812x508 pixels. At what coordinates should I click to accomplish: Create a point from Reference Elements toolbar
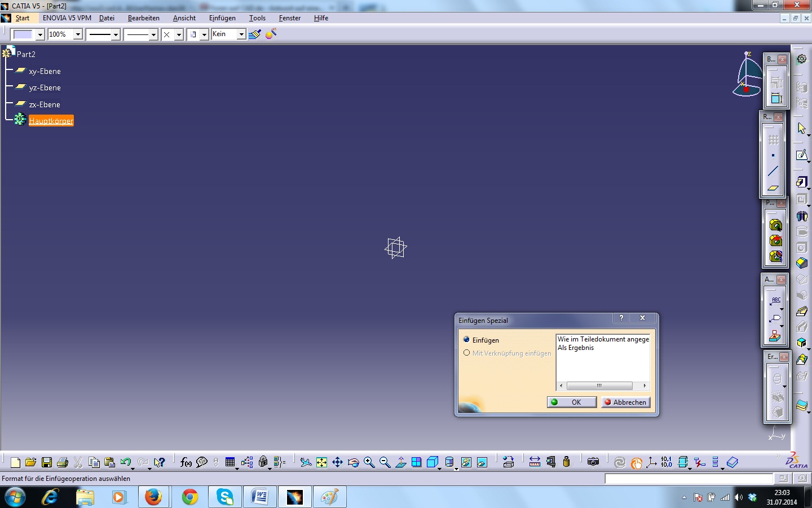point(773,155)
